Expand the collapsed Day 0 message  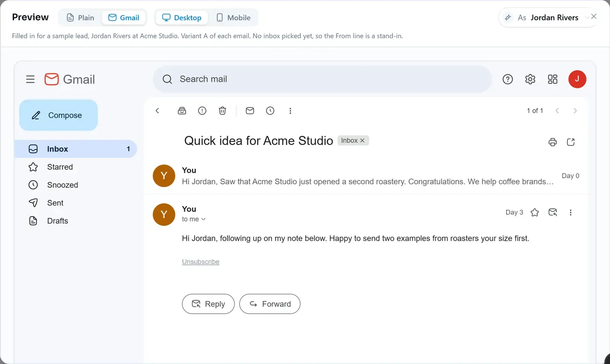point(366,176)
